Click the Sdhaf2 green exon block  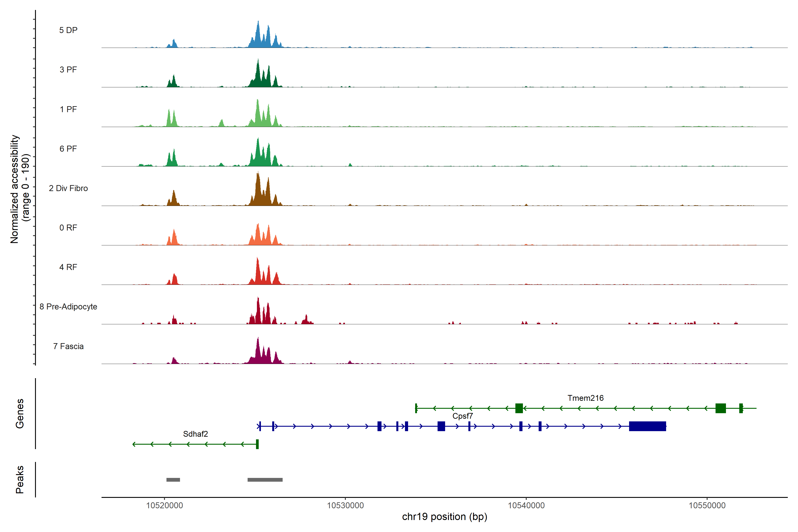(258, 444)
